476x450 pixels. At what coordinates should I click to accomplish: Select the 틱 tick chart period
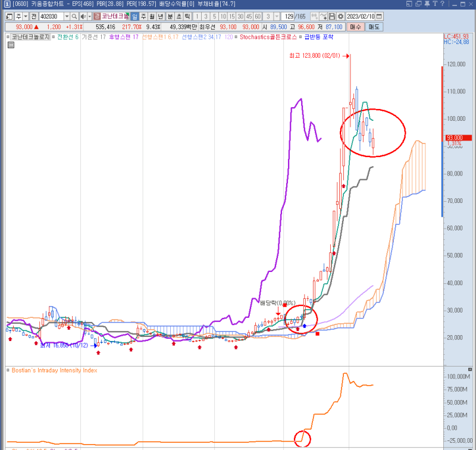[187, 17]
